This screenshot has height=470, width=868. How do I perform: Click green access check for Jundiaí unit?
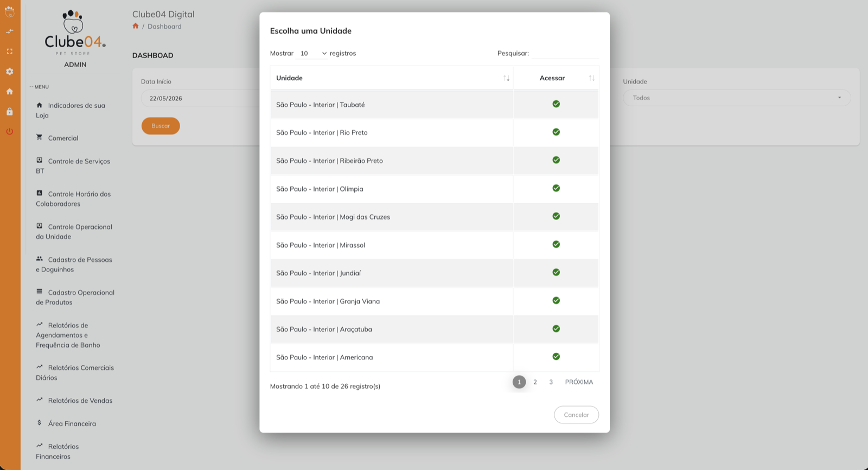coord(556,272)
